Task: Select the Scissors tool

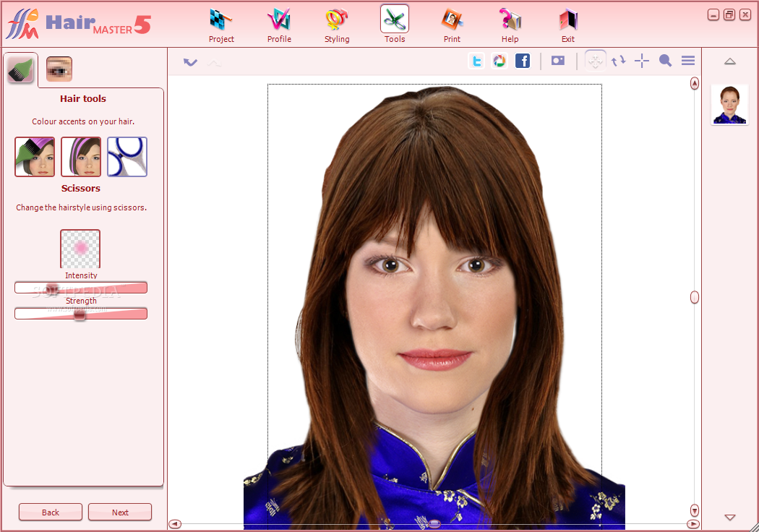Action: tap(127, 157)
